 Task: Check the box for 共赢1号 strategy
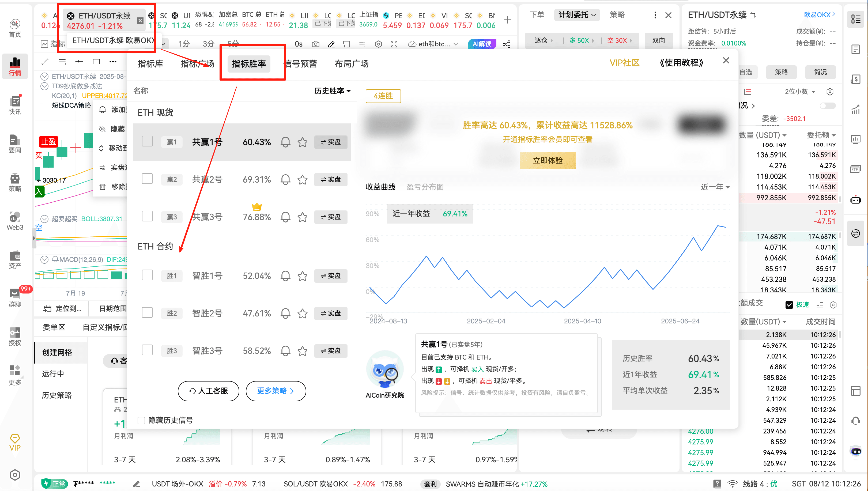pyautogui.click(x=147, y=141)
